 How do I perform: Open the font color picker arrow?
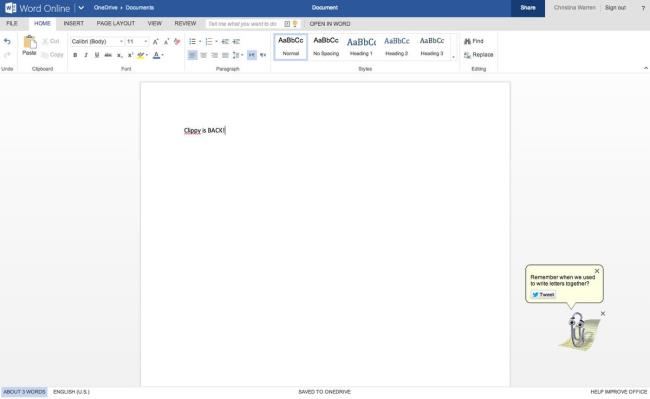(162, 55)
